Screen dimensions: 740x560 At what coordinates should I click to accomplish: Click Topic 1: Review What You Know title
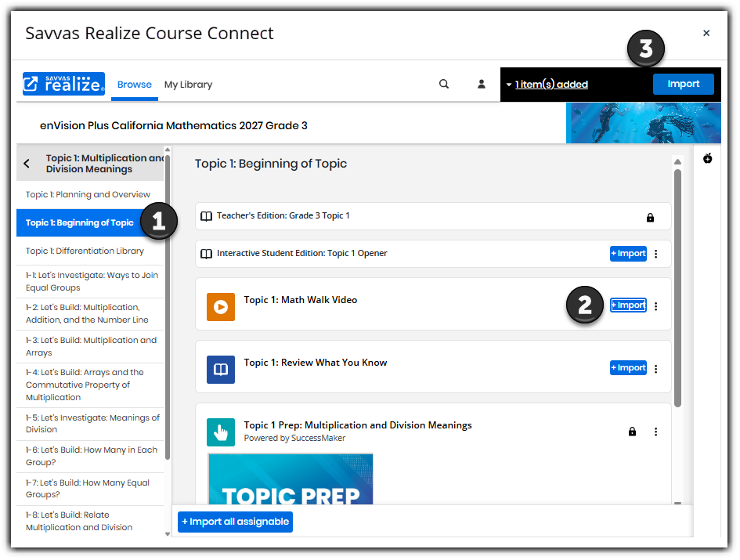click(x=316, y=363)
